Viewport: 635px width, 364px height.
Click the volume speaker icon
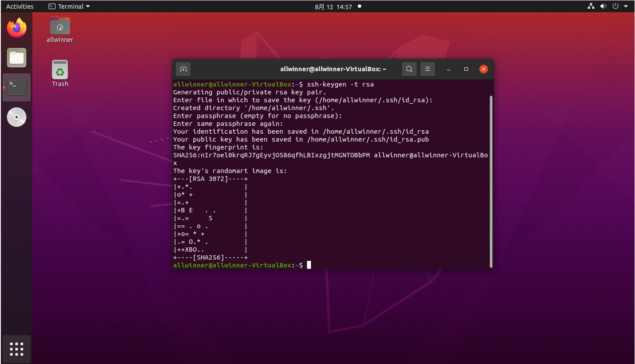point(603,7)
